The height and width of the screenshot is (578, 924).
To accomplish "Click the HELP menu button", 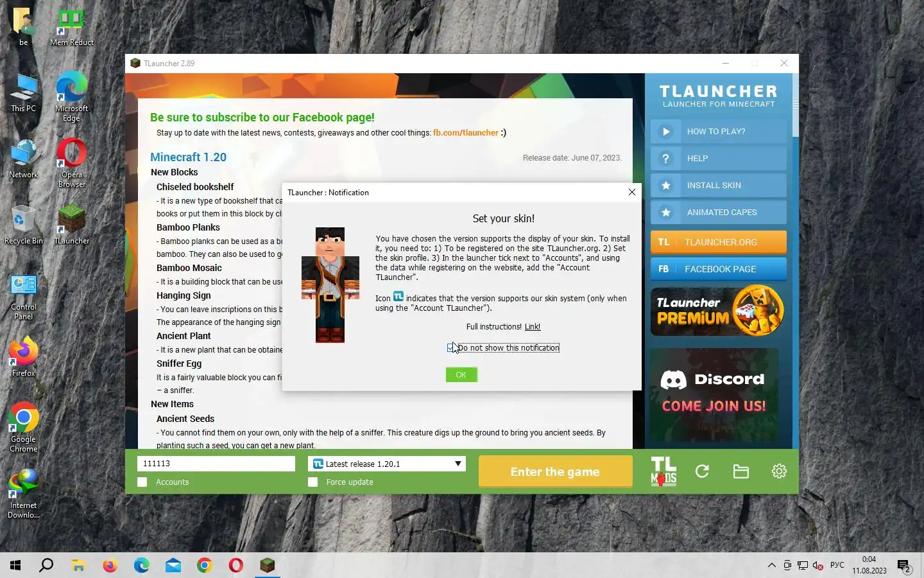I will pyautogui.click(x=719, y=159).
